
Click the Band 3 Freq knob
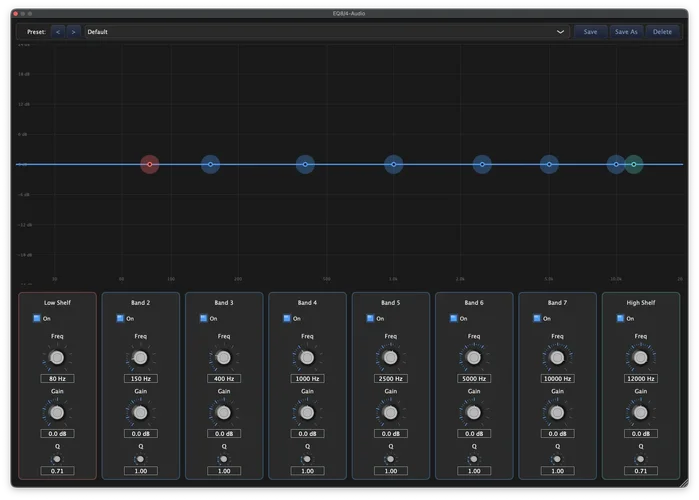(223, 357)
